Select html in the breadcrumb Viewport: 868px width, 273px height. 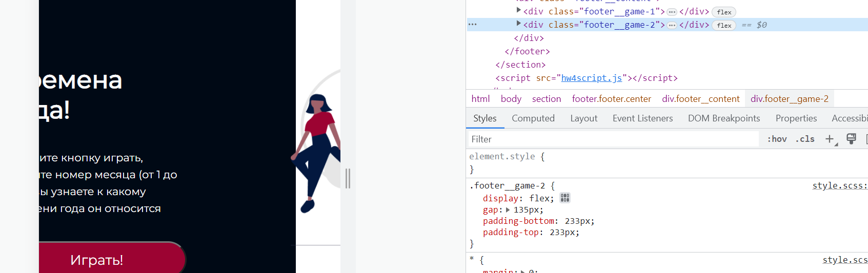click(x=481, y=99)
